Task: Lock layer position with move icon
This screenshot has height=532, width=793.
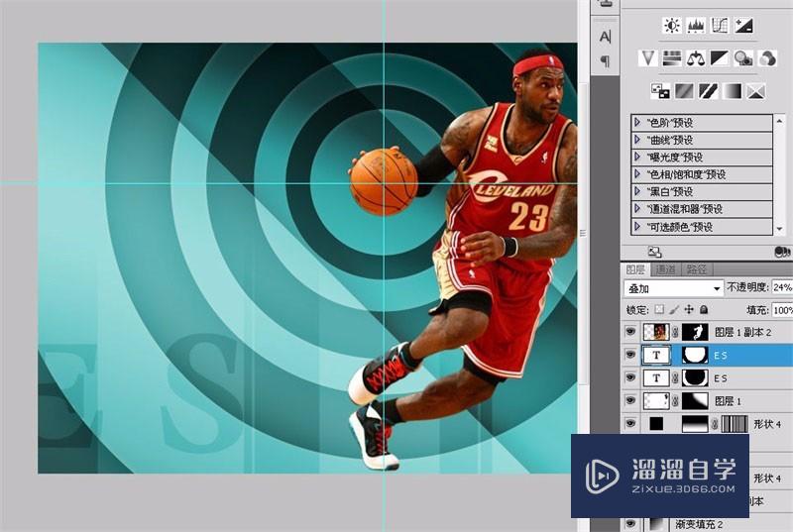Action: pos(688,309)
